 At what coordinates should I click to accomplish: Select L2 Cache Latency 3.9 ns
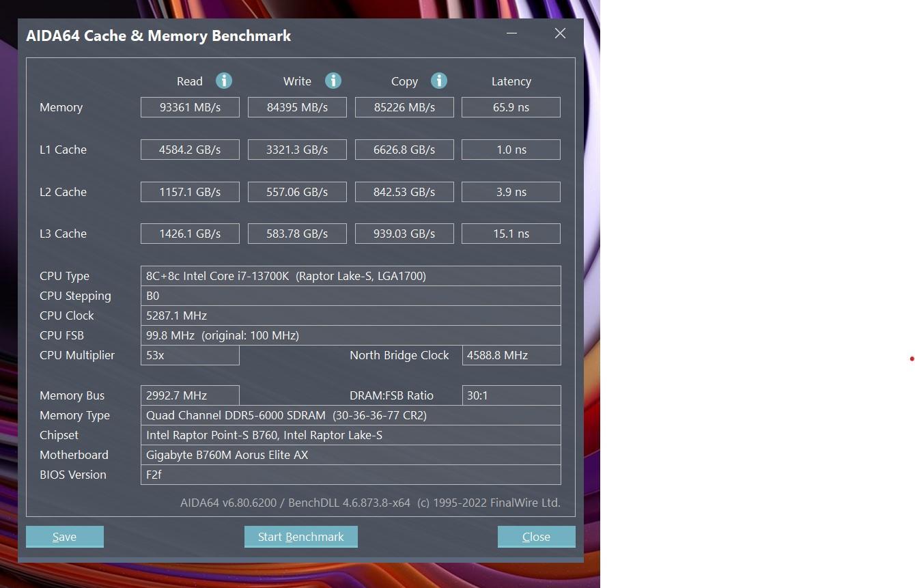coord(511,192)
